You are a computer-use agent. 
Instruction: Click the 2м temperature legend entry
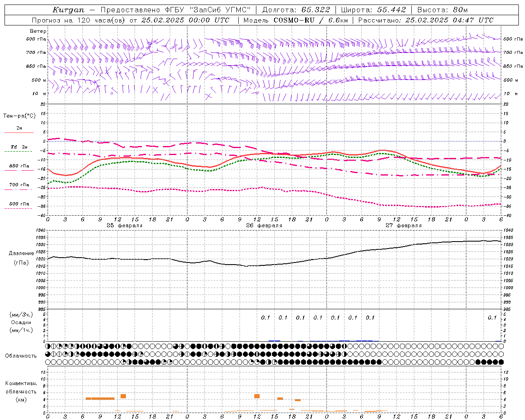click(19, 128)
